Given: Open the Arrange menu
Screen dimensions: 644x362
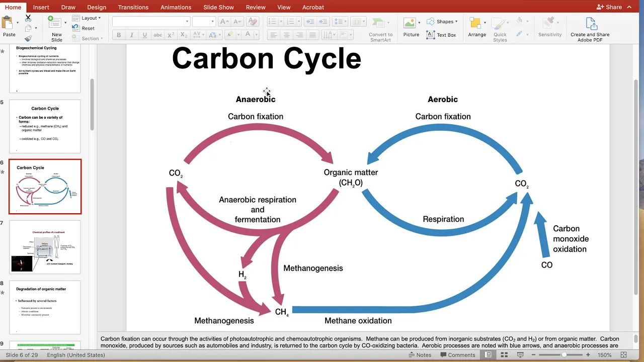Looking at the screenshot, I should [x=477, y=27].
